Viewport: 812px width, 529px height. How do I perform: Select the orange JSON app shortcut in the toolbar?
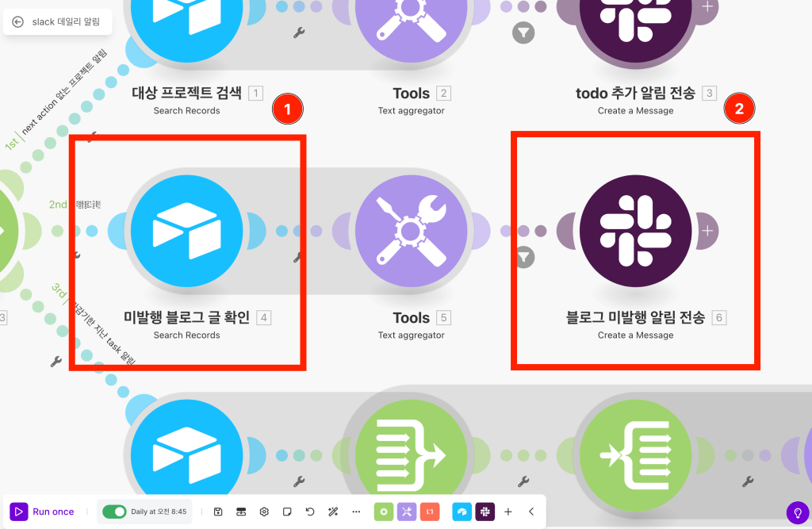click(430, 512)
